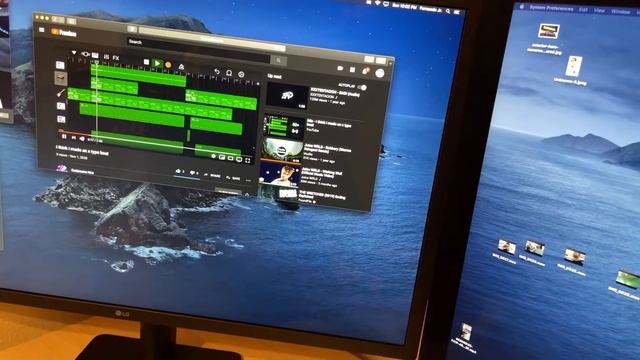Mute the player volume speaker icon
The height and width of the screenshot is (360, 640).
[82, 139]
